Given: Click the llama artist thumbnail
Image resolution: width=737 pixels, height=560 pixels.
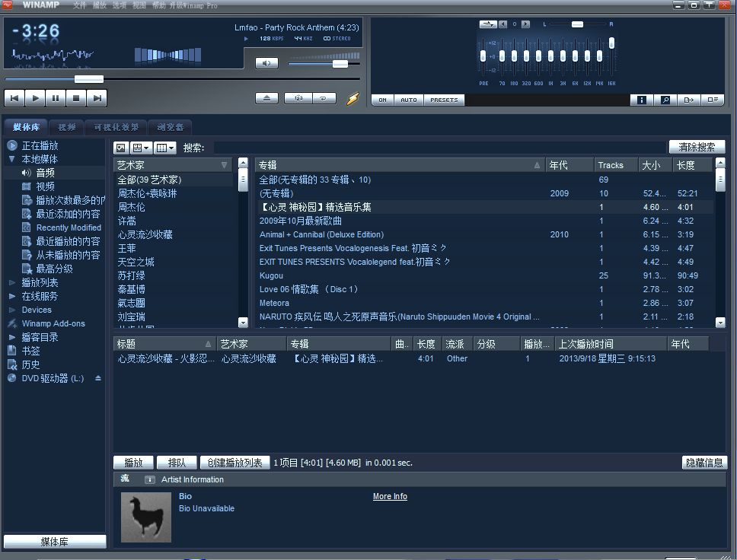Looking at the screenshot, I should click(146, 517).
